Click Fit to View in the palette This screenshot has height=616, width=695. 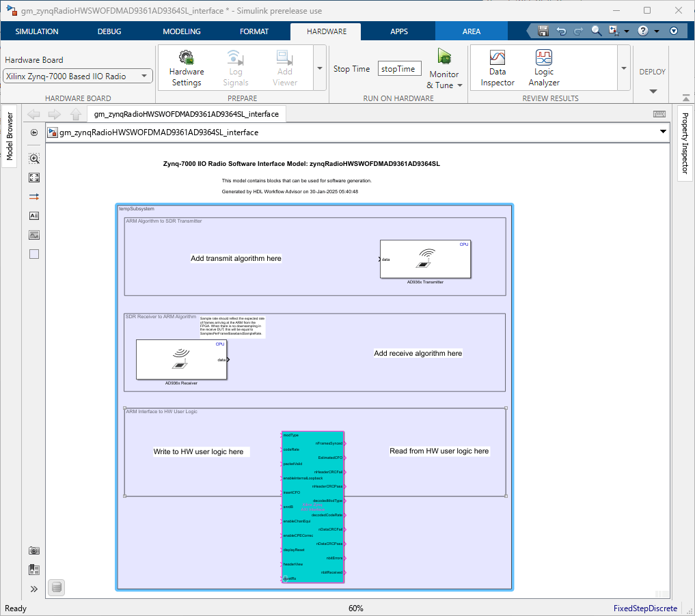34,178
